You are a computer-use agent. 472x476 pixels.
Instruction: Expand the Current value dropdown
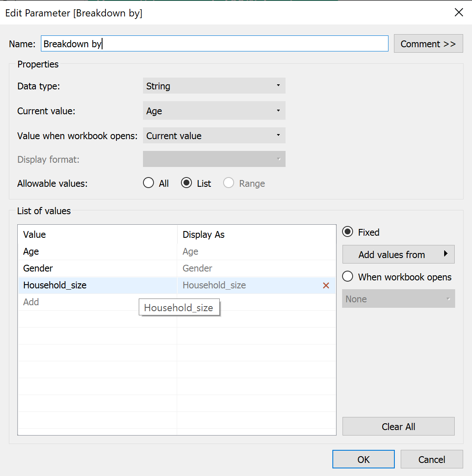click(214, 111)
